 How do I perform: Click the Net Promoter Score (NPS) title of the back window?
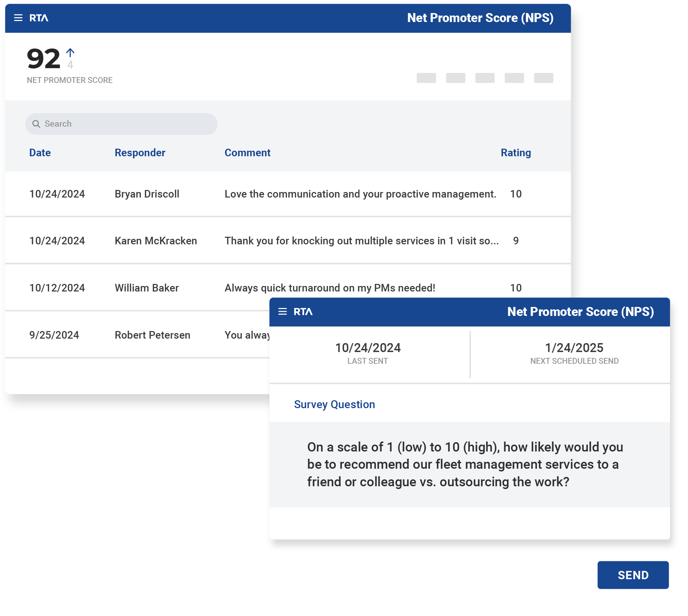[x=480, y=18]
